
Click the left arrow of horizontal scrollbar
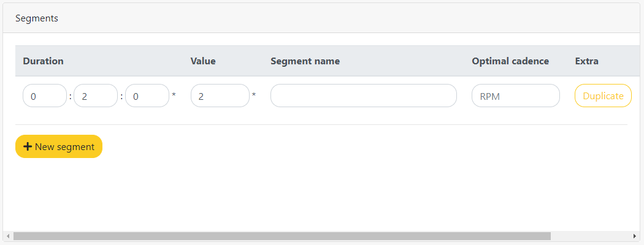click(x=8, y=236)
